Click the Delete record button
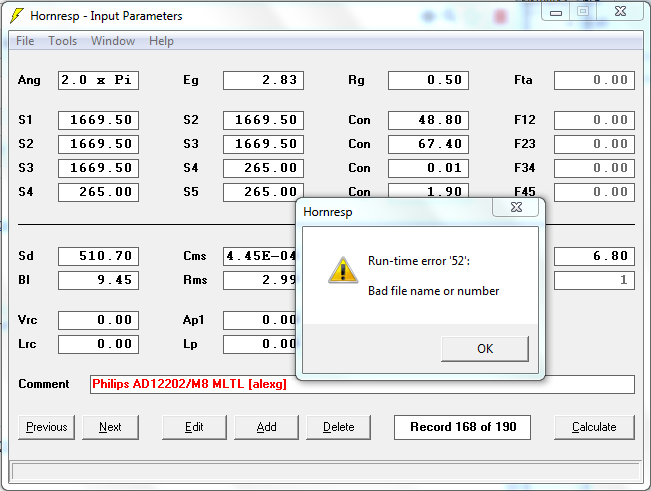 tap(338, 427)
